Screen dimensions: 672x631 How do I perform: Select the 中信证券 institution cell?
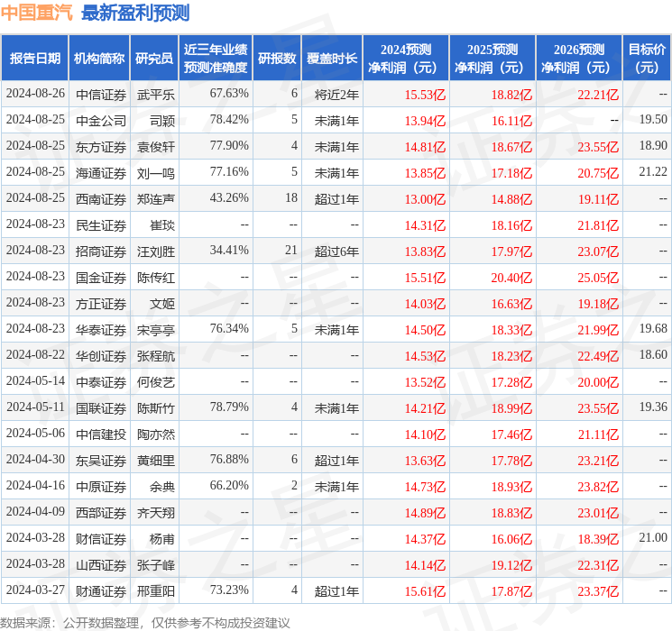click(x=101, y=95)
